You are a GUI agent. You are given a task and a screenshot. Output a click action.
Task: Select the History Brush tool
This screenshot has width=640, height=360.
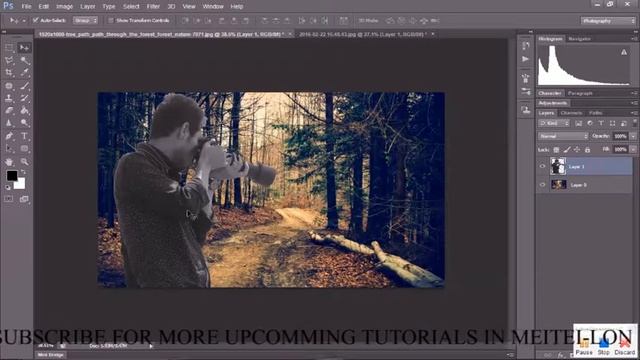click(24, 98)
